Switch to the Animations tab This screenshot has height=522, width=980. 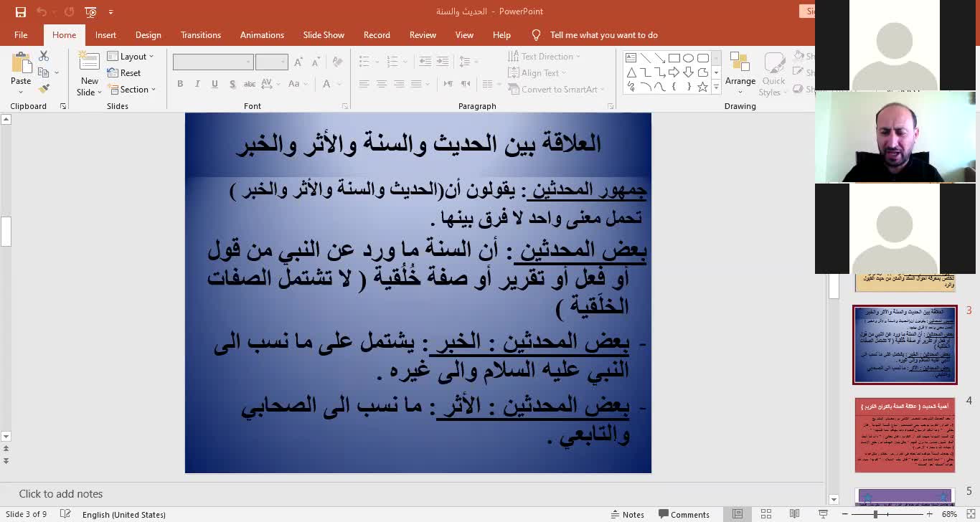pyautogui.click(x=262, y=34)
